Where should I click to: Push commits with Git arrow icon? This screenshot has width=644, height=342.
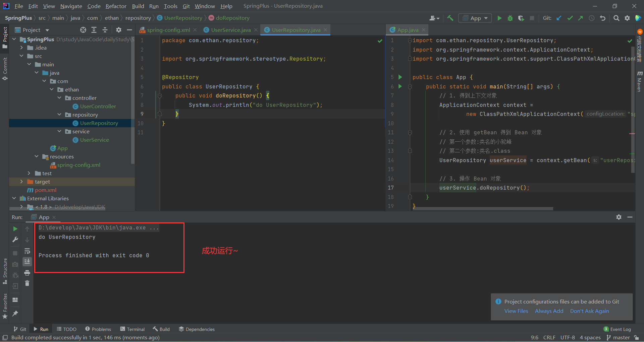[581, 18]
